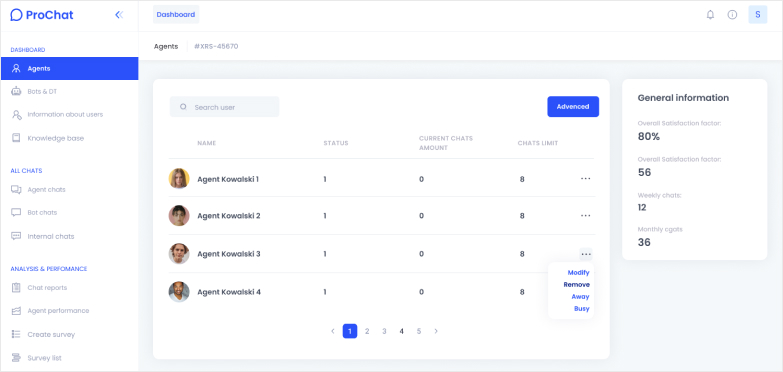
Task: Click the Knowledge base book icon
Action: [16, 138]
